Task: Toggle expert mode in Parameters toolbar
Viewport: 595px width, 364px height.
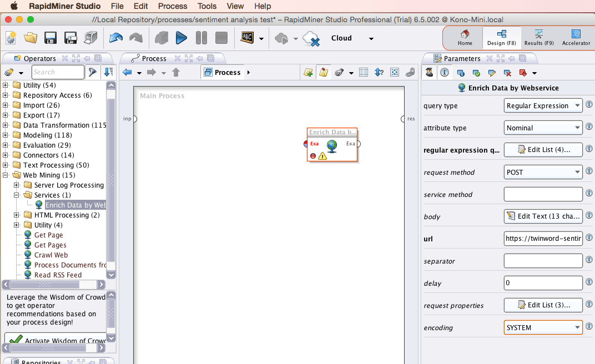Action: [x=429, y=72]
